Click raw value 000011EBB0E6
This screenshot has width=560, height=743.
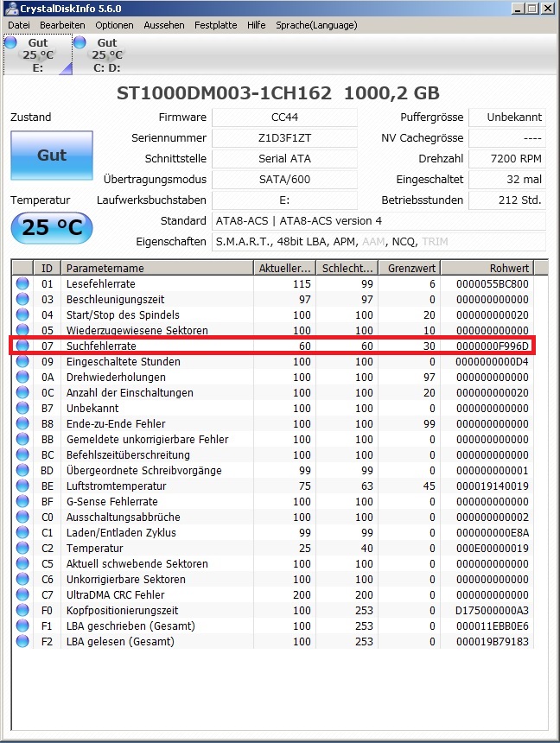point(493,626)
